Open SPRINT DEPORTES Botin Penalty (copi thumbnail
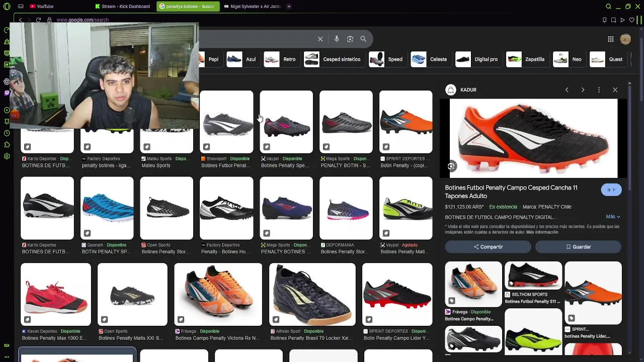The height and width of the screenshot is (362, 644). (x=406, y=122)
